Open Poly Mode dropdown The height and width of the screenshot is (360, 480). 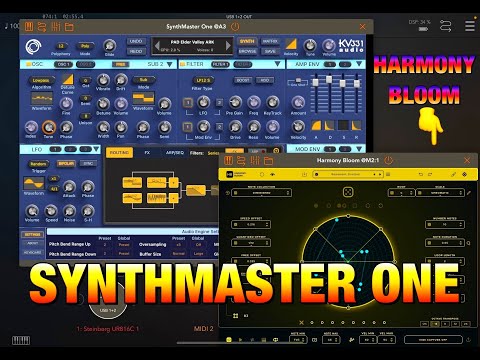(x=85, y=46)
